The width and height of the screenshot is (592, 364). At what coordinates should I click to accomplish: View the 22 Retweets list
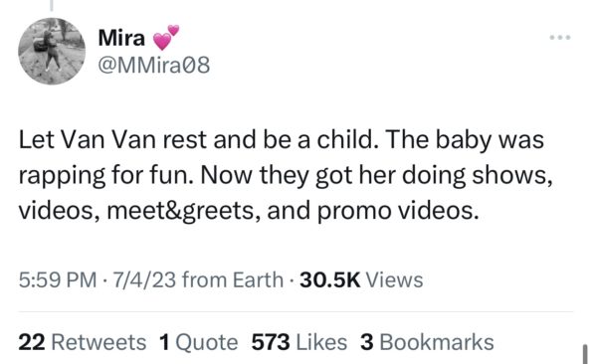pyautogui.click(x=82, y=342)
